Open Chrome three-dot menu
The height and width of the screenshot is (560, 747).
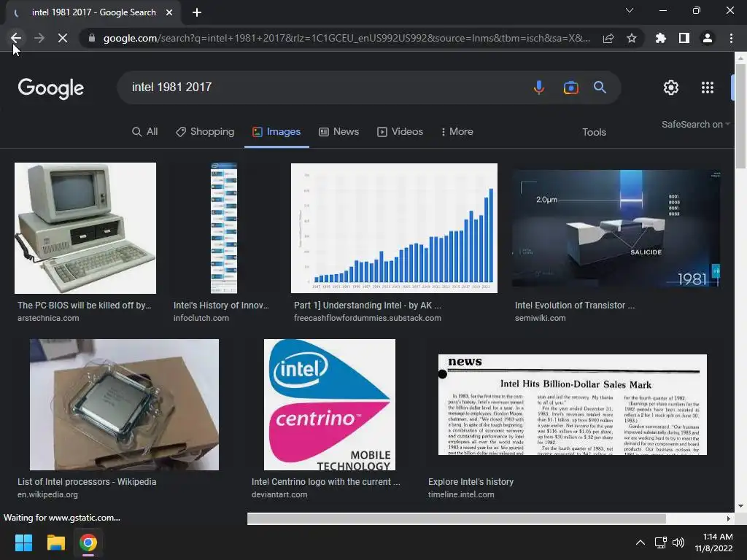pyautogui.click(x=731, y=38)
